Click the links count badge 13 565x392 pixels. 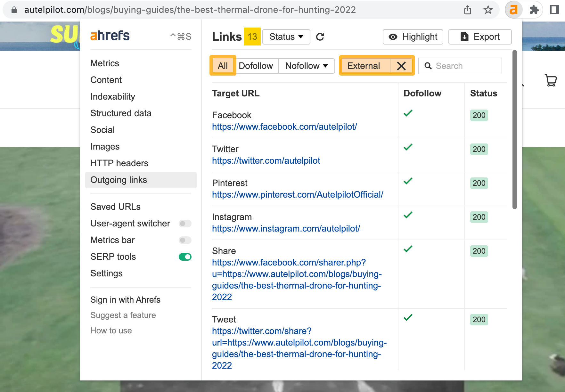[x=252, y=37]
